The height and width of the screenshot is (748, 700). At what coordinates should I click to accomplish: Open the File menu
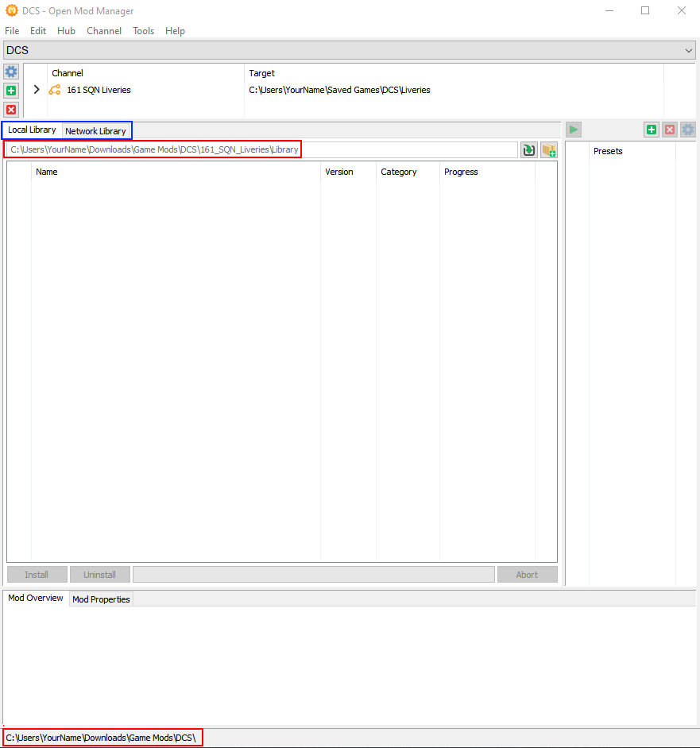click(12, 31)
